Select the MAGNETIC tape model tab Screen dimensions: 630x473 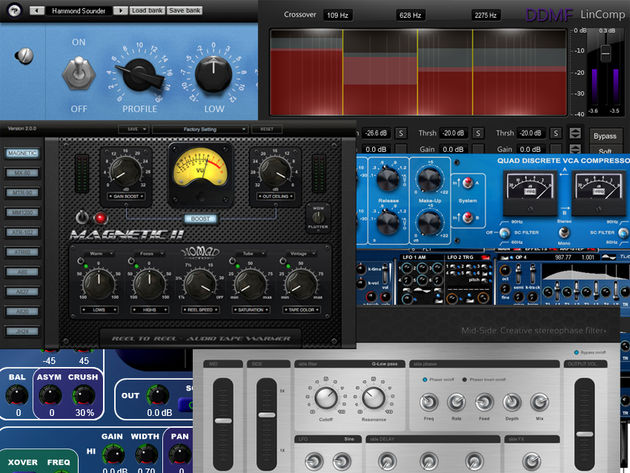[x=22, y=154]
